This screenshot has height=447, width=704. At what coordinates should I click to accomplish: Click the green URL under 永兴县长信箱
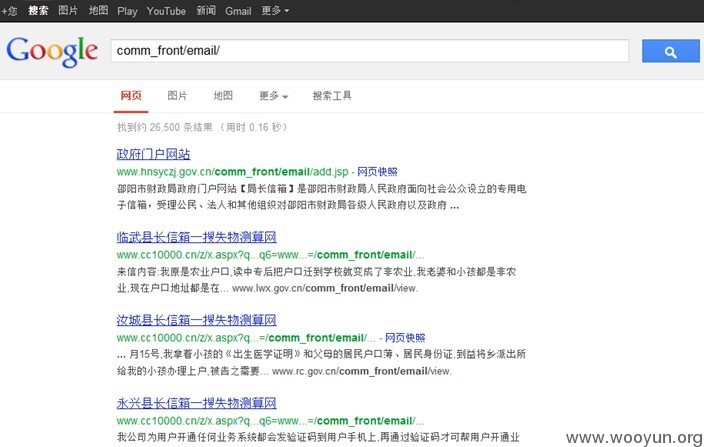(270, 421)
